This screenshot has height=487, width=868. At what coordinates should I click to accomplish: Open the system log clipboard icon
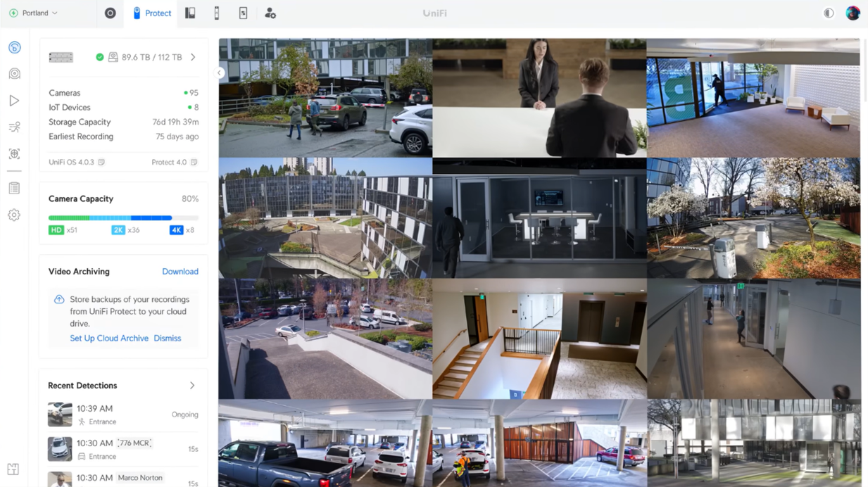click(14, 188)
